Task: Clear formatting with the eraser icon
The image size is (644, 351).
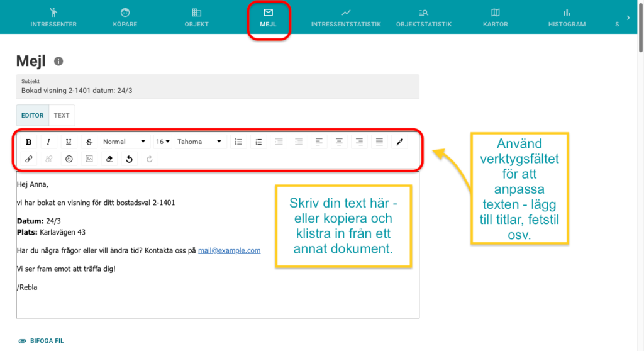Action: 109,159
